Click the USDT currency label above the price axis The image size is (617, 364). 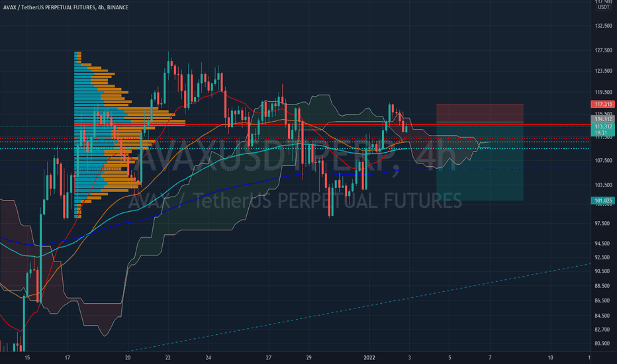(604, 7)
